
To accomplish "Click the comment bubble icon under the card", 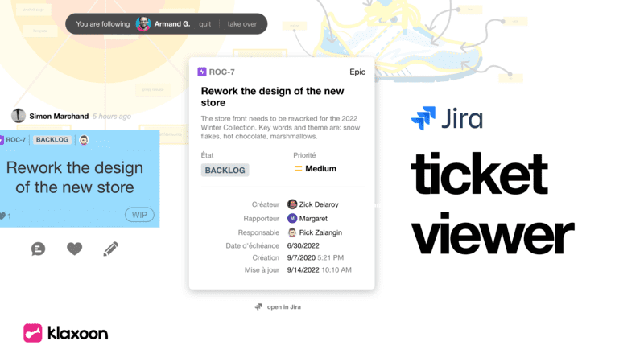I will coord(38,249).
